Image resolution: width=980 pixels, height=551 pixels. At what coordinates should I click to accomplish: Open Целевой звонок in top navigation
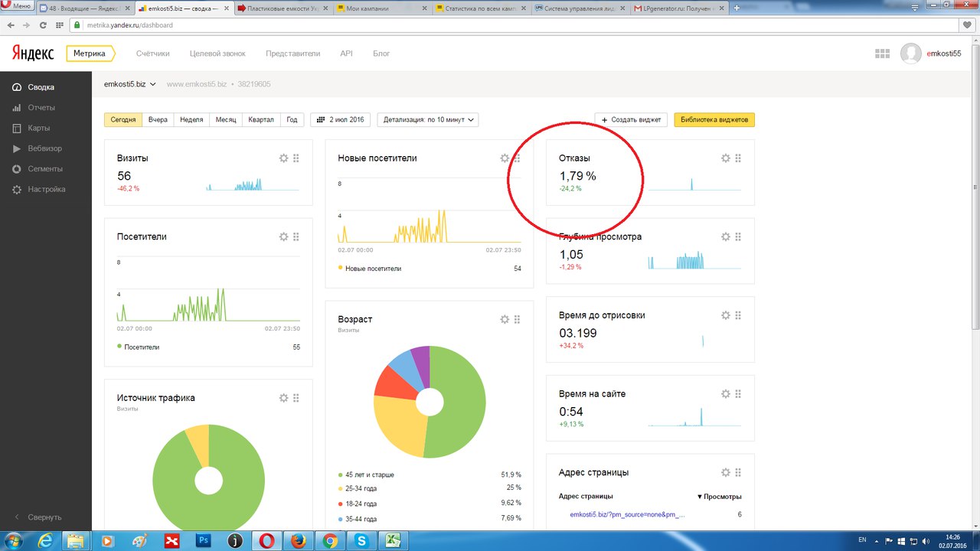pyautogui.click(x=217, y=54)
